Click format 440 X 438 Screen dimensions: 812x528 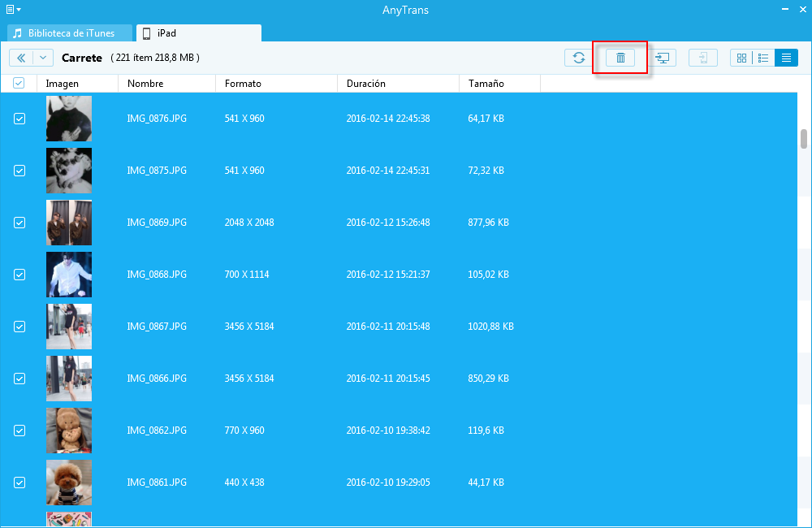click(x=244, y=483)
